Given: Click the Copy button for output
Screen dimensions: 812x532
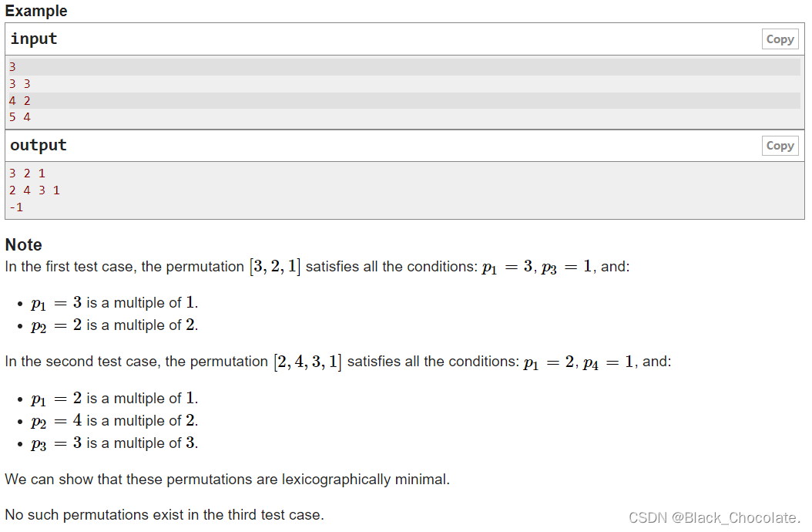Looking at the screenshot, I should [780, 146].
